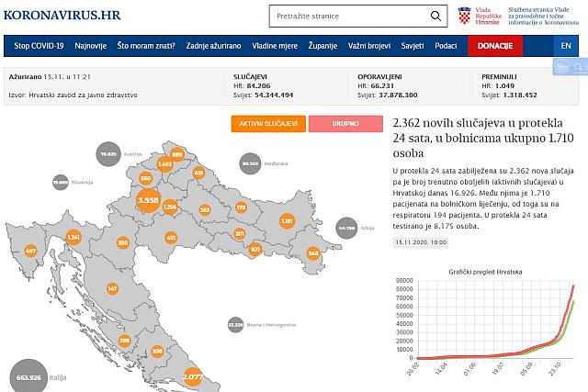Screen dimensions: 588x392
Task: Click the Srbija gray bubble
Action: tap(346, 226)
